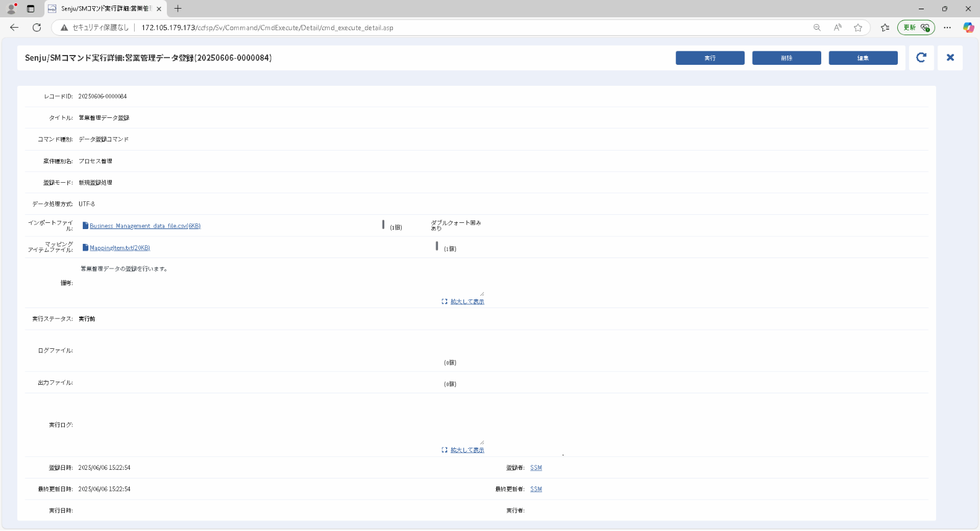Open the browser zoom magnifier icon

click(x=817, y=27)
